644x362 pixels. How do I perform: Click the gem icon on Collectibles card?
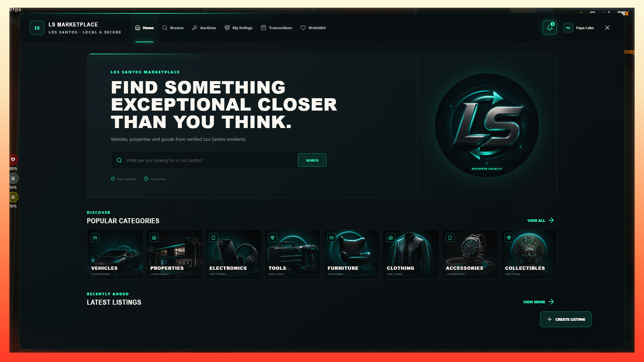[x=509, y=238]
